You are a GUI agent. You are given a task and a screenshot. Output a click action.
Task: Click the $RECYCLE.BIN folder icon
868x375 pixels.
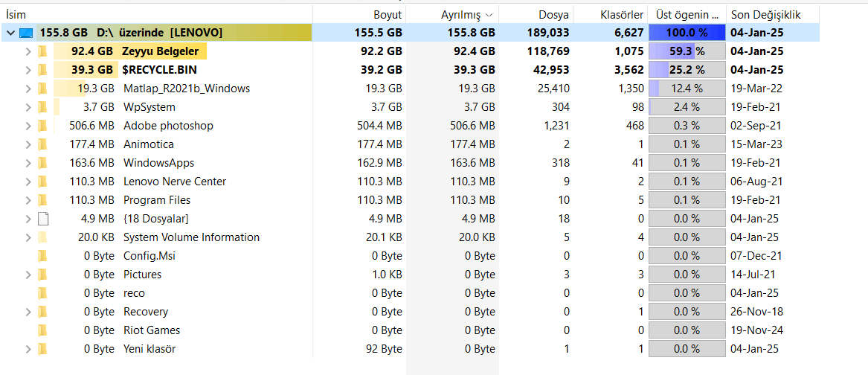click(43, 70)
